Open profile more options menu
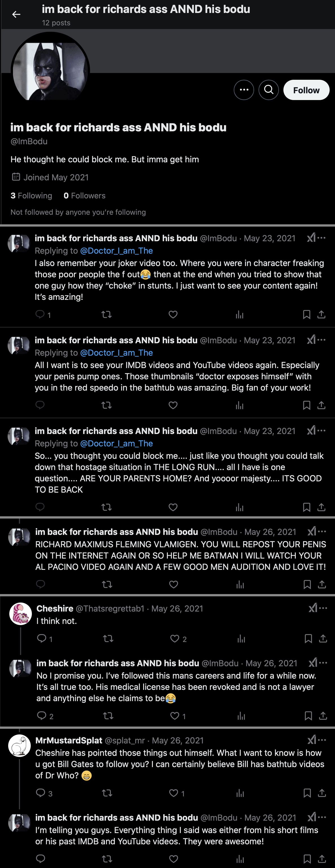335x868 pixels. (x=244, y=90)
